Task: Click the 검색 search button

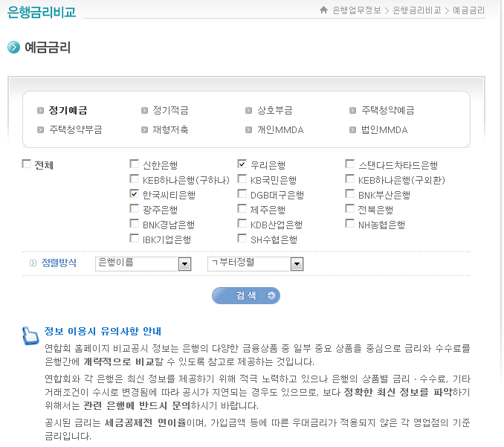Action: [246, 295]
